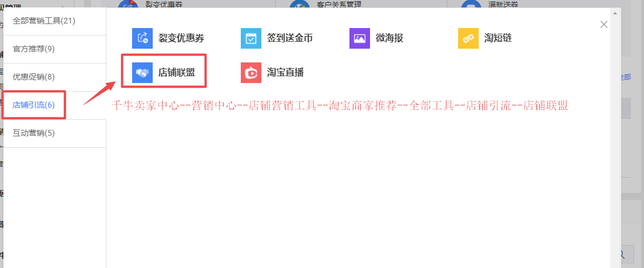Open the 微海报 picture icon
Viewport: 644px width, 268px height.
click(360, 38)
